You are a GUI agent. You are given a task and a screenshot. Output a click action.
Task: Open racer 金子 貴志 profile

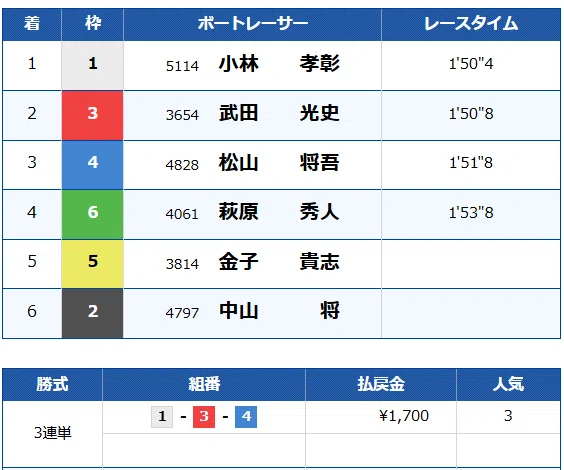[279, 261]
